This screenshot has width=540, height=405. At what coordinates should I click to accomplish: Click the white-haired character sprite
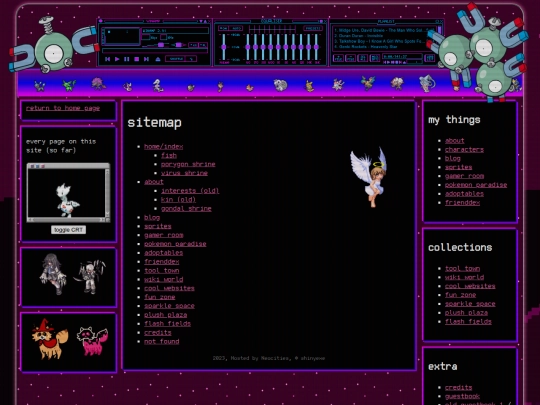tap(90, 277)
